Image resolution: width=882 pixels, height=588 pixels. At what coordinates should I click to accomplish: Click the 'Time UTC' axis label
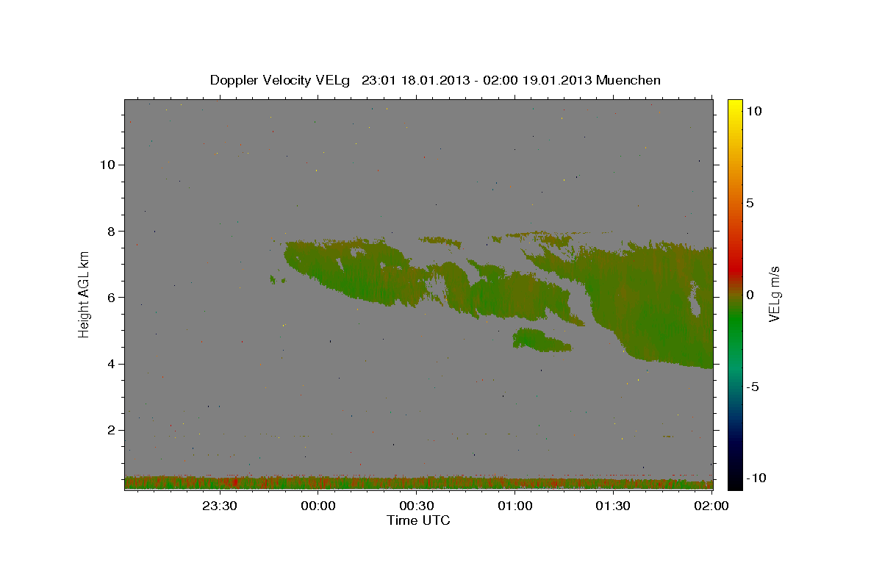[418, 520]
